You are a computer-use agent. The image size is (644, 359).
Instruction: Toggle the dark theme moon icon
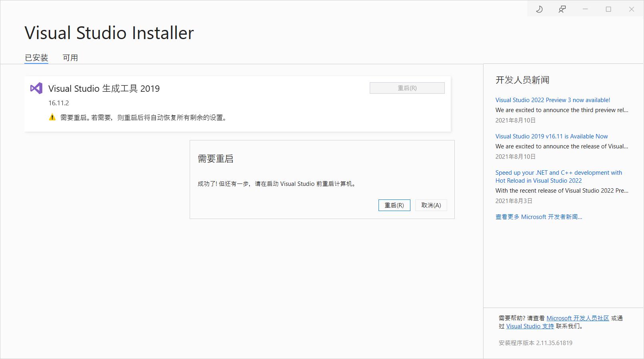(539, 9)
